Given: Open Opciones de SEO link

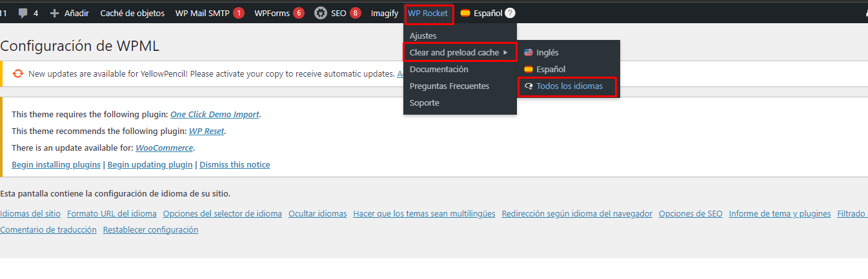Looking at the screenshot, I should [x=691, y=214].
